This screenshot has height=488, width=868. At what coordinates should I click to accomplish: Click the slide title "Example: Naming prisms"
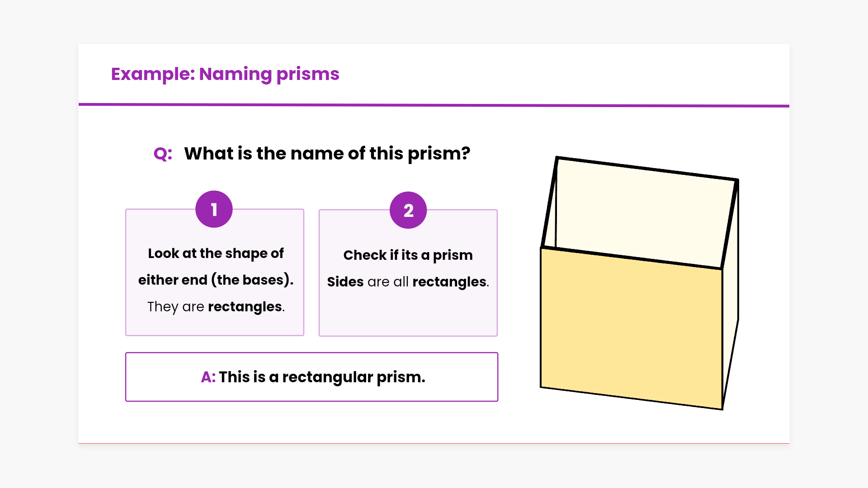pos(225,74)
